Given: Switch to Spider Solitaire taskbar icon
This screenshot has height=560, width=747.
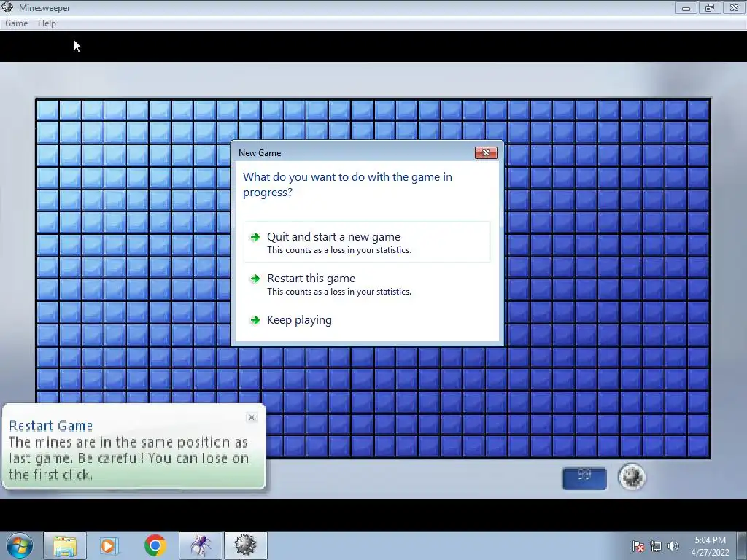Looking at the screenshot, I should click(x=201, y=545).
